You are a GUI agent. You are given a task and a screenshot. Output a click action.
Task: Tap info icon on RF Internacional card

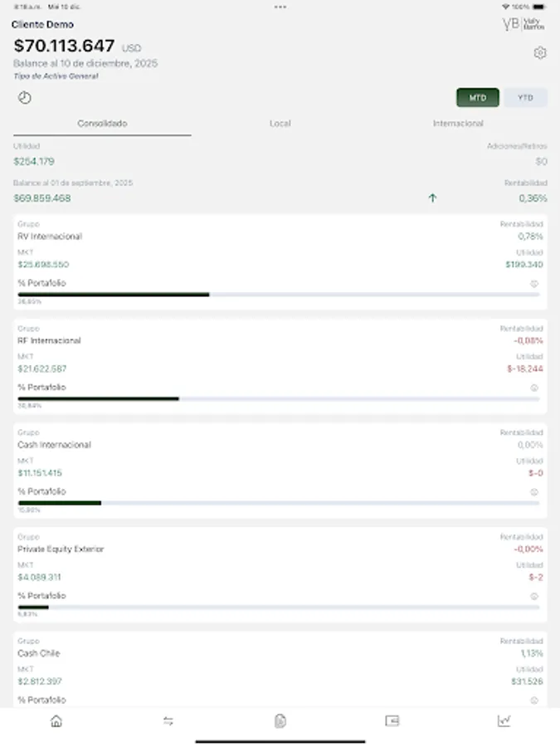coord(534,388)
